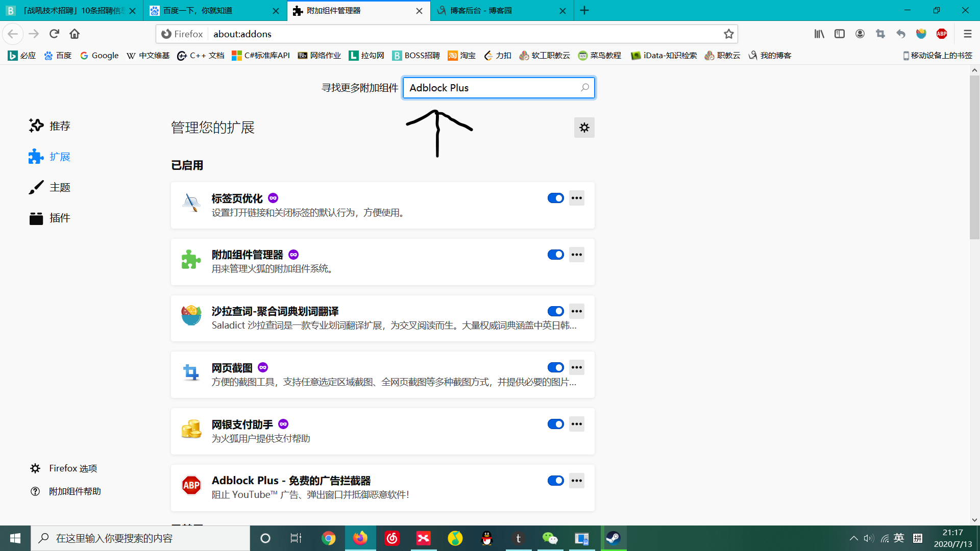Screen dimensions: 980x551
Task: Open the Library toolbar icon
Action: pos(819,34)
